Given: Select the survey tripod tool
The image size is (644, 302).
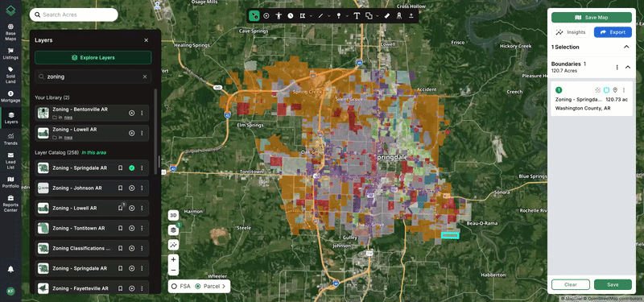Looking at the screenshot, I should (x=398, y=16).
